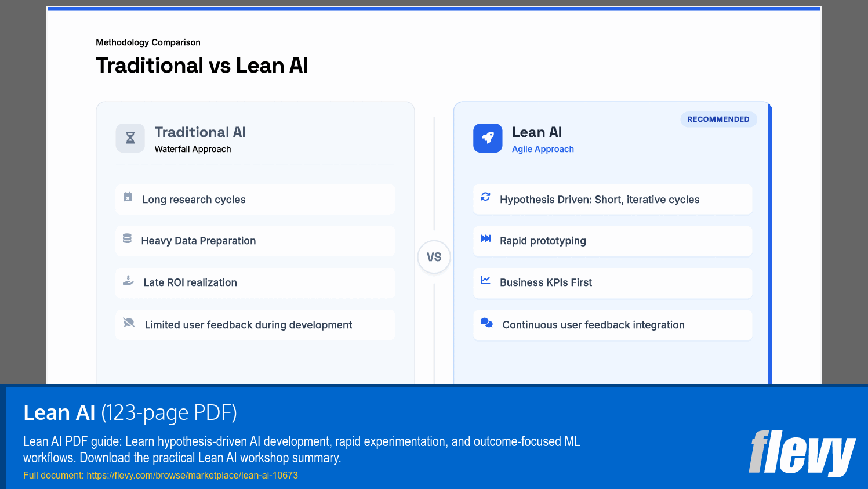
Task: Select the rocket icon beside Lean AI
Action: [488, 138]
